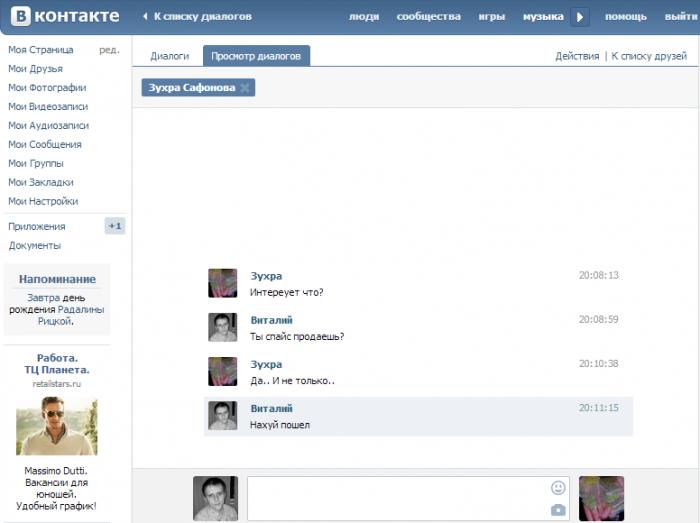This screenshot has height=523, width=700.
Task: Click the 20:11:15 timestamp
Action: [x=599, y=408]
